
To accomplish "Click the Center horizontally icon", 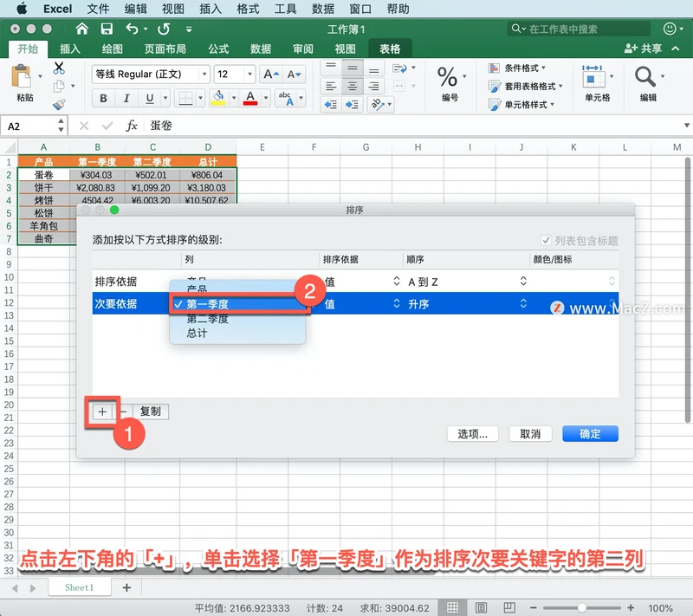I will point(353,86).
